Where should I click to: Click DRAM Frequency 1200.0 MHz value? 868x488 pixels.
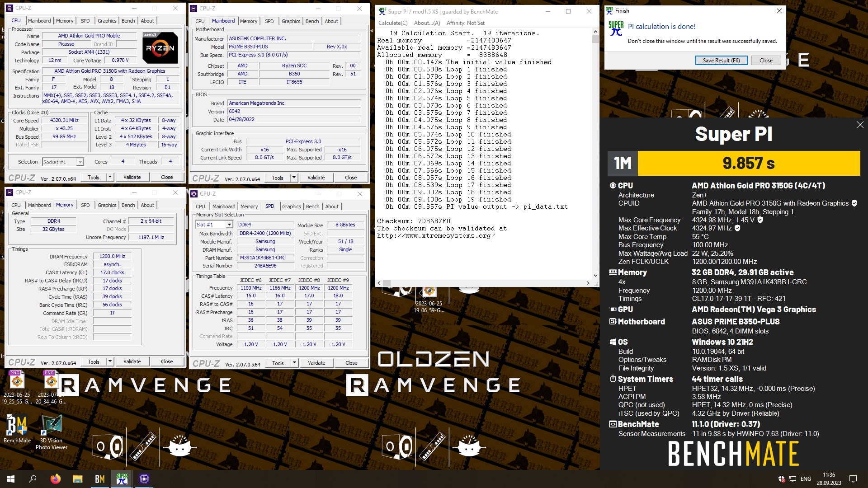click(x=112, y=256)
